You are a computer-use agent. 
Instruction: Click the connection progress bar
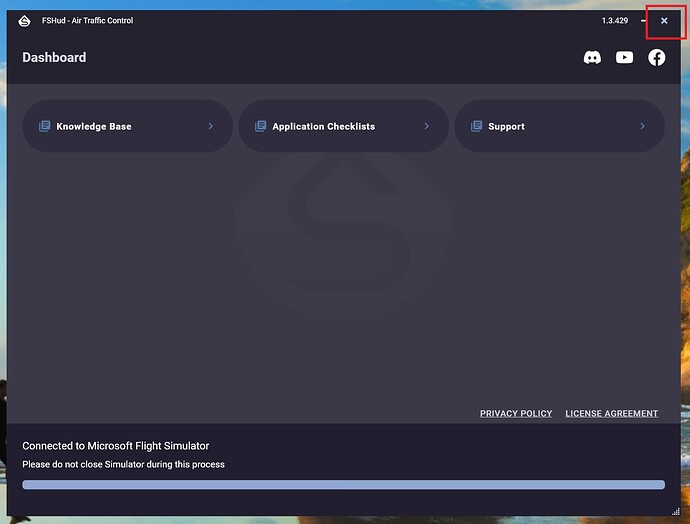click(343, 485)
